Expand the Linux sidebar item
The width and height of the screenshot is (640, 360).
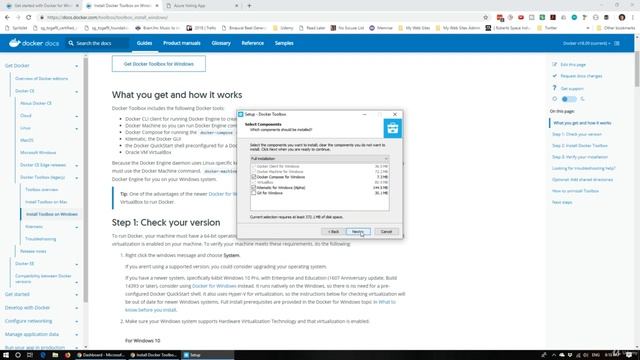click(x=76, y=129)
